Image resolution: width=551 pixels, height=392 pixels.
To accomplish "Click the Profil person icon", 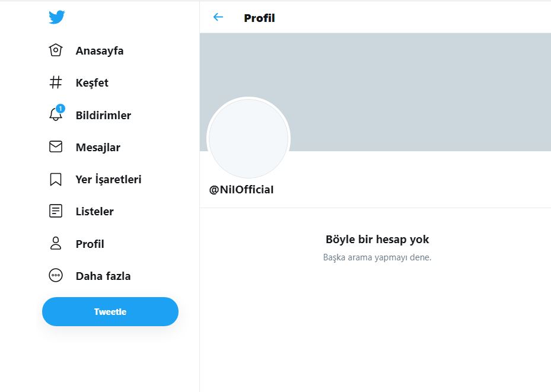I will (56, 243).
